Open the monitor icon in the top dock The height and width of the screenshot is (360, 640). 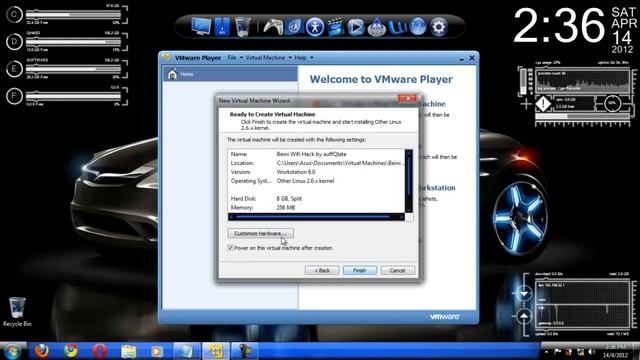pyautogui.click(x=201, y=27)
